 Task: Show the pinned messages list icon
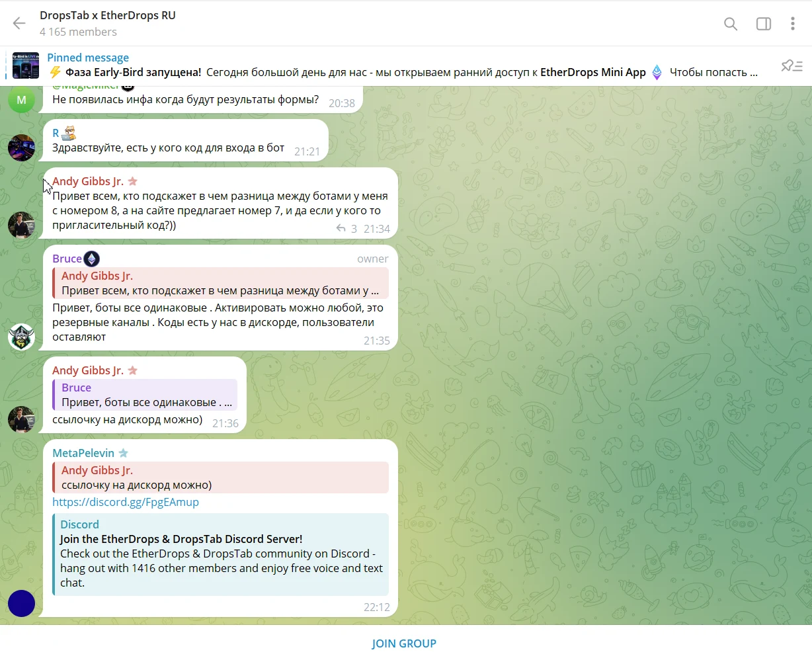click(x=792, y=65)
